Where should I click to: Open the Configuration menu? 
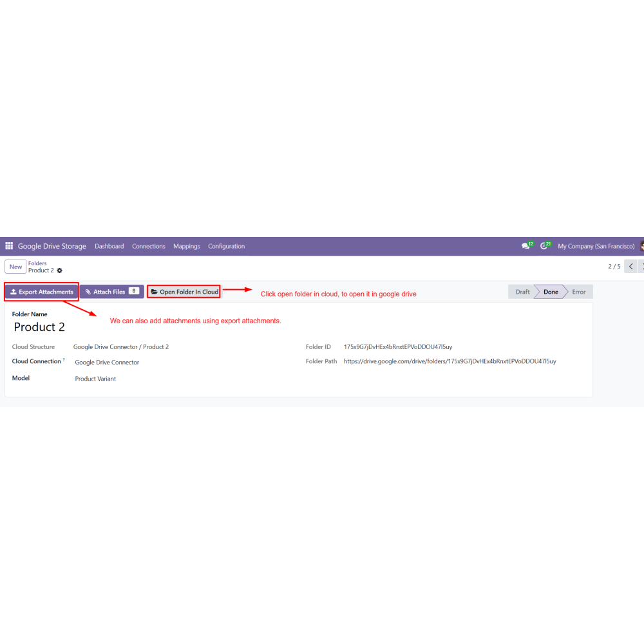pyautogui.click(x=226, y=247)
